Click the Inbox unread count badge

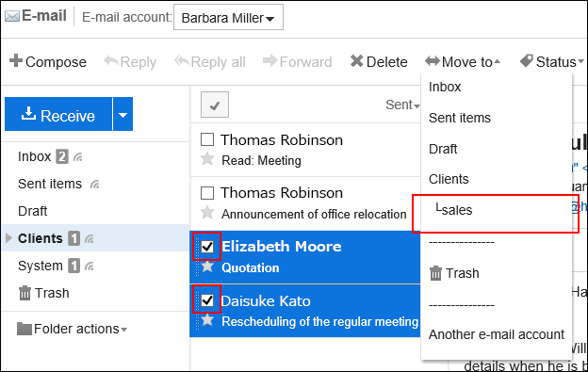(x=62, y=156)
